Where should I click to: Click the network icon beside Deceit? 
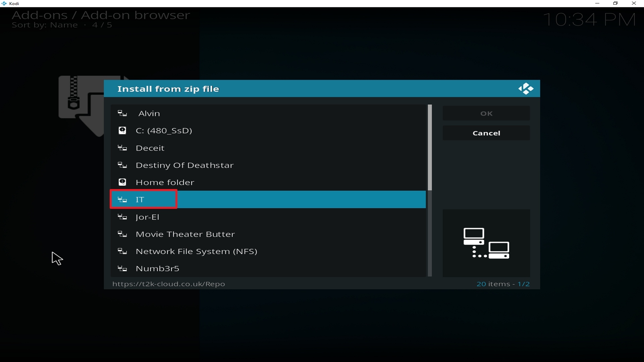pos(122,148)
